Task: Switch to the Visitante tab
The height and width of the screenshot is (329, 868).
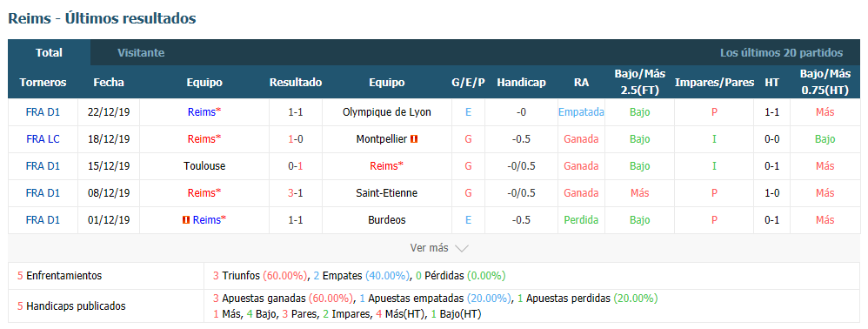Action: (141, 53)
